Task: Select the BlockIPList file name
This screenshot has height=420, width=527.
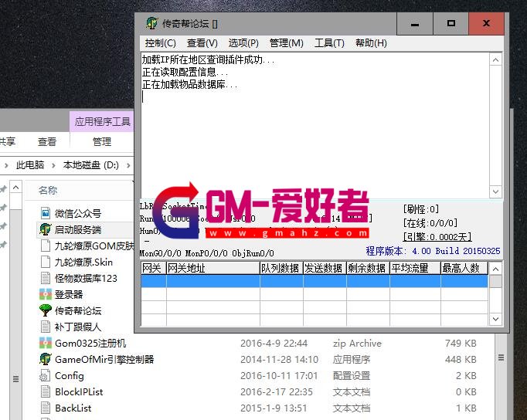Action: pos(79,391)
